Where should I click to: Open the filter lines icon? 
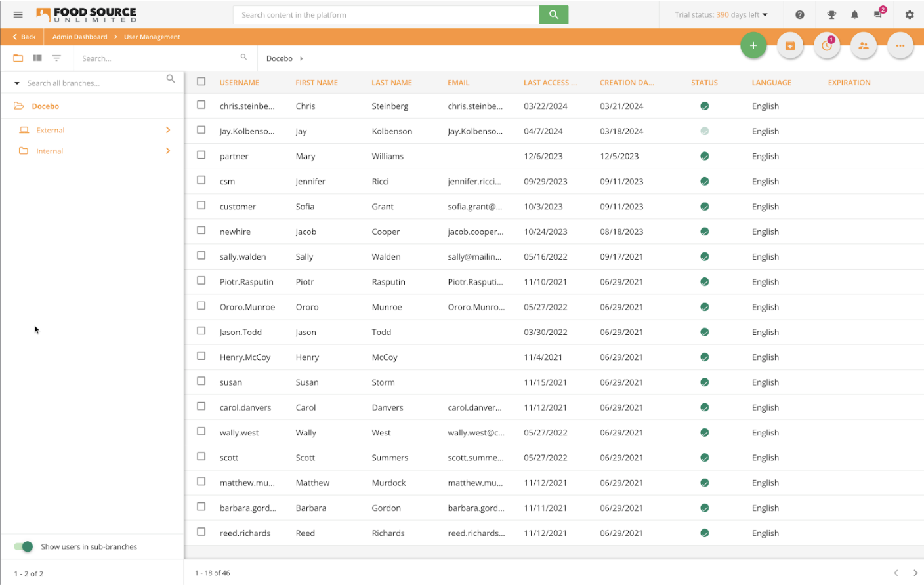[x=56, y=58]
